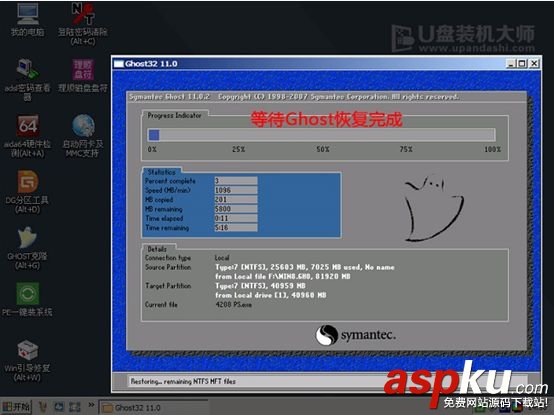Viewport: 554px width, 415px height.
Task: Select Ghost32 11.0 taskbar button
Action: 153,408
